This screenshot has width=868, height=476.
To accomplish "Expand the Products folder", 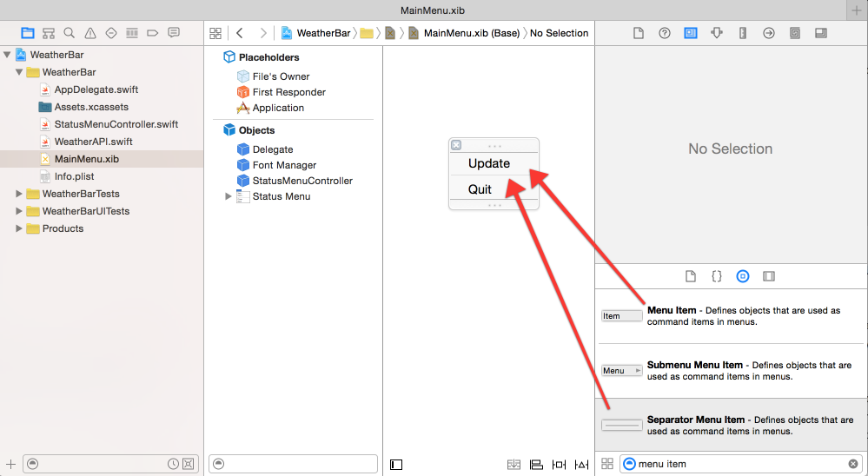I will 19,228.
